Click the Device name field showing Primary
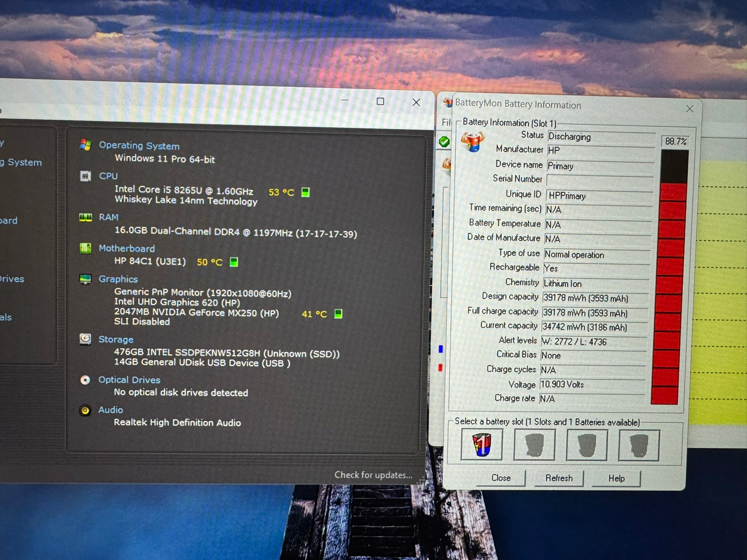 pyautogui.click(x=600, y=166)
